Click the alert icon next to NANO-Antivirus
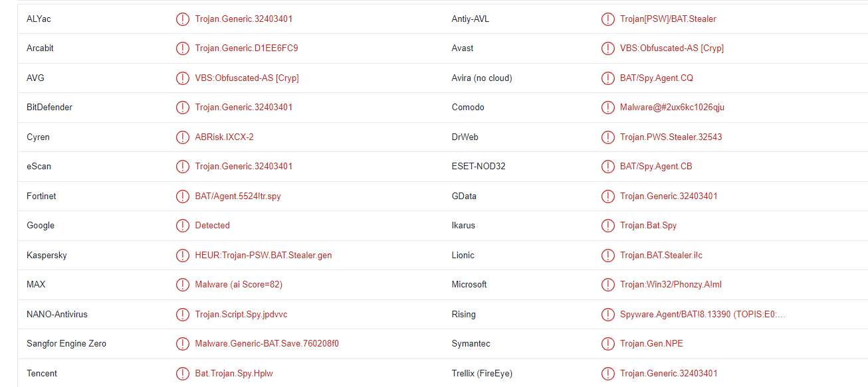The image size is (868, 387). 183,314
